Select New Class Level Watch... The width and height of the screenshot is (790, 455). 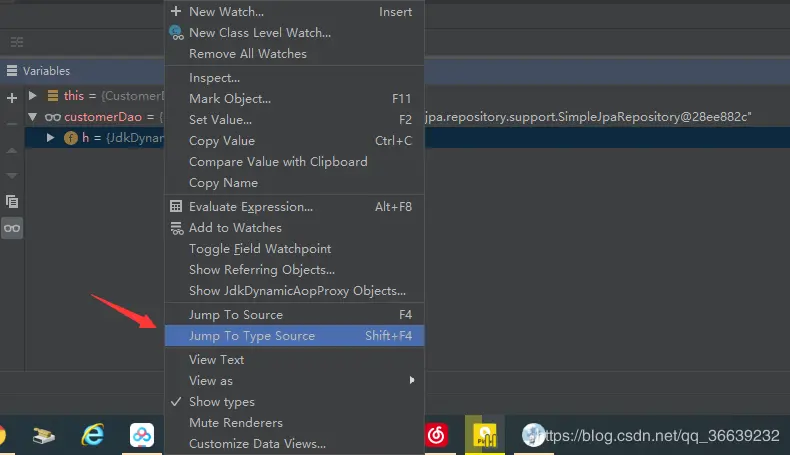point(294,33)
